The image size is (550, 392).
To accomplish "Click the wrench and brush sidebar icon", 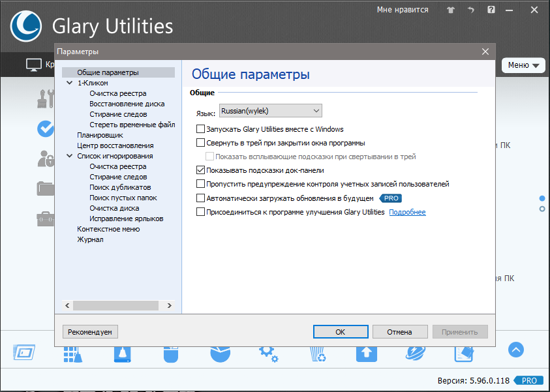I will tap(46, 98).
